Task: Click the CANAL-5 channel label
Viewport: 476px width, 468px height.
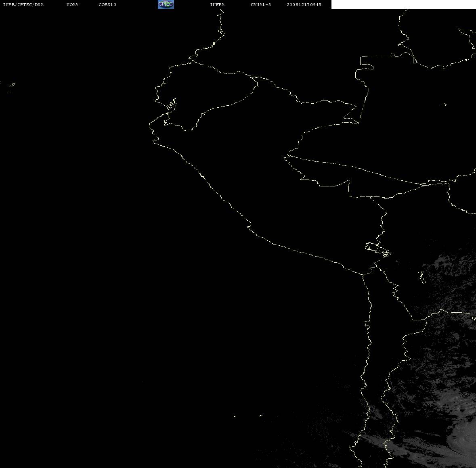Action: 261,4
